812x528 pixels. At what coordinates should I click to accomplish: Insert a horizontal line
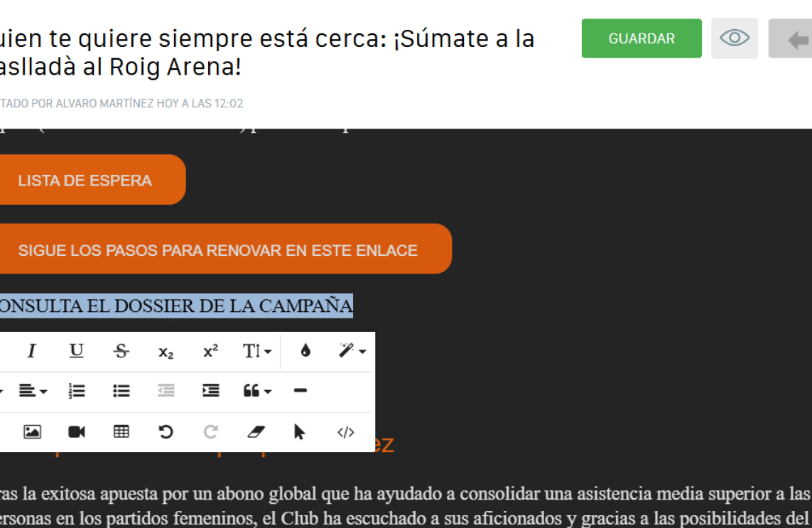click(300, 391)
